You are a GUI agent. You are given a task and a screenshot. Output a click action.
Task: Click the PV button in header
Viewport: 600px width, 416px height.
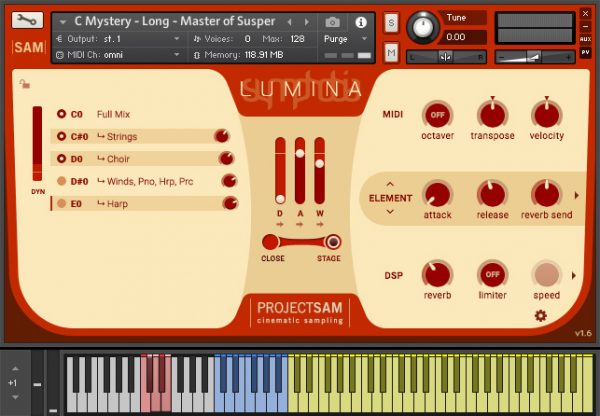click(x=585, y=52)
